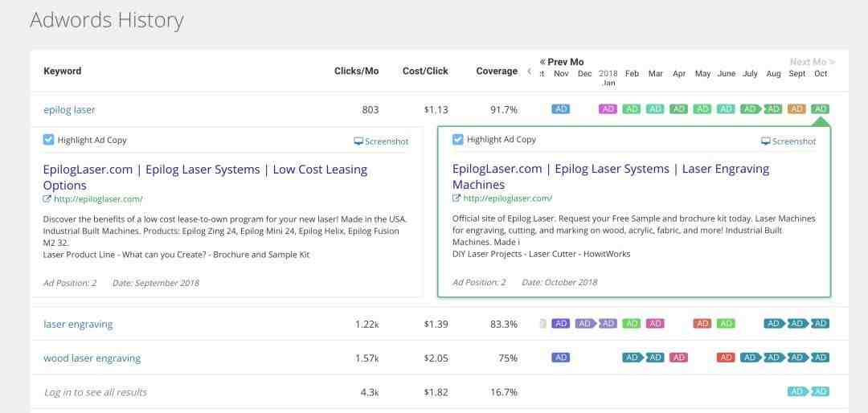Viewport: 868px width, 413px height.
Task: Sort by Keyword column header
Action: pos(63,71)
